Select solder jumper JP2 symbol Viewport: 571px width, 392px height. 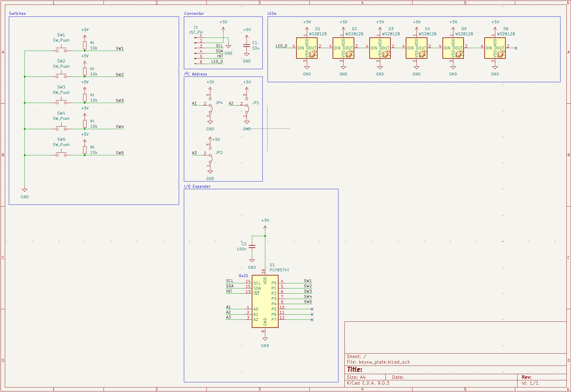point(210,155)
